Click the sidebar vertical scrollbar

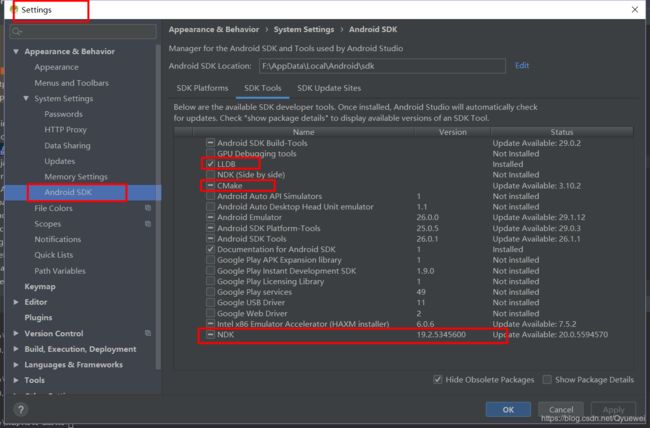158,207
